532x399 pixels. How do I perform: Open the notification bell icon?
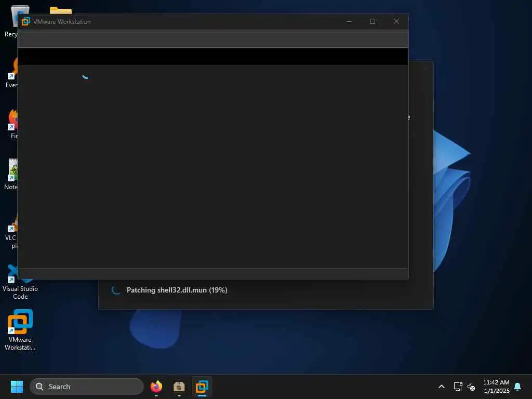pos(518,387)
